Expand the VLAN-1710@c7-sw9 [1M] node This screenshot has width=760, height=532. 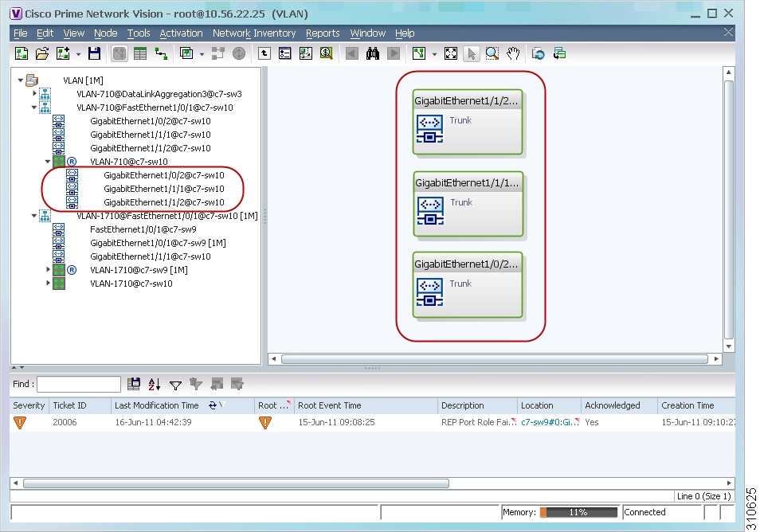[x=48, y=269]
